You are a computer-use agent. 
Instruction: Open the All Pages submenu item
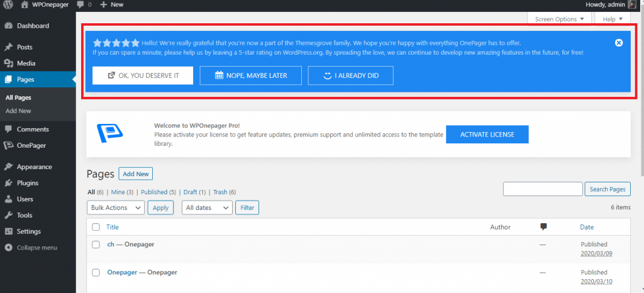coord(18,97)
